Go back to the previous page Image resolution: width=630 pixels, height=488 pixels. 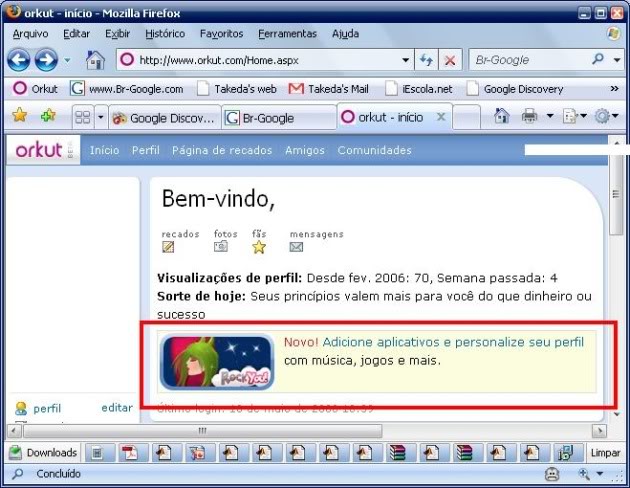[x=18, y=60]
